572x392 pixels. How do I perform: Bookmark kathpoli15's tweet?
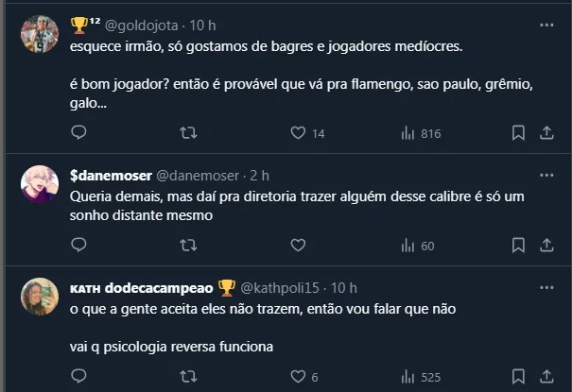point(518,377)
